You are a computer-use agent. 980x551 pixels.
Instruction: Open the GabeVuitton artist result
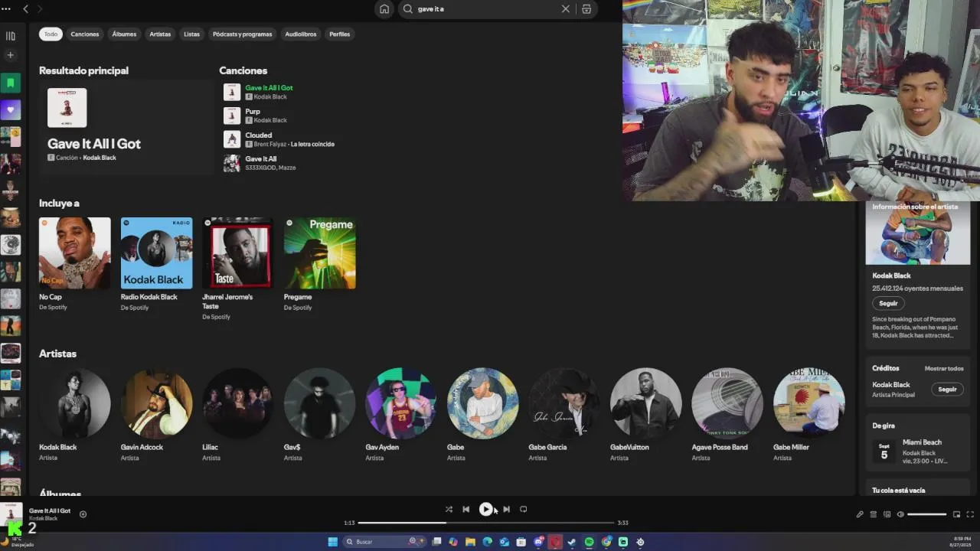tap(645, 403)
